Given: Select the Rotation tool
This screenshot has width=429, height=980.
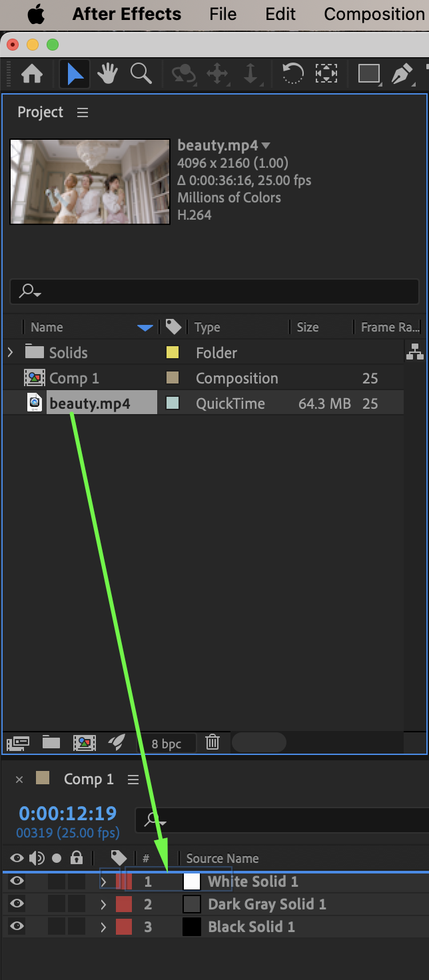Looking at the screenshot, I should [292, 73].
